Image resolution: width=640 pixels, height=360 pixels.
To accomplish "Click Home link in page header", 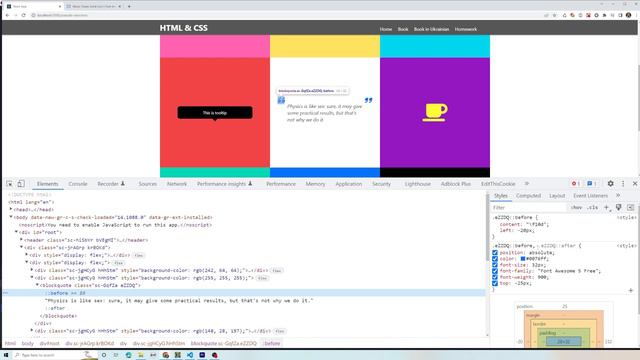I will (386, 29).
